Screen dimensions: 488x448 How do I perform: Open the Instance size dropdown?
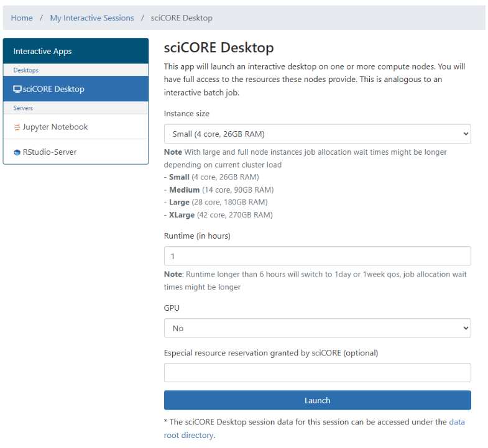317,134
